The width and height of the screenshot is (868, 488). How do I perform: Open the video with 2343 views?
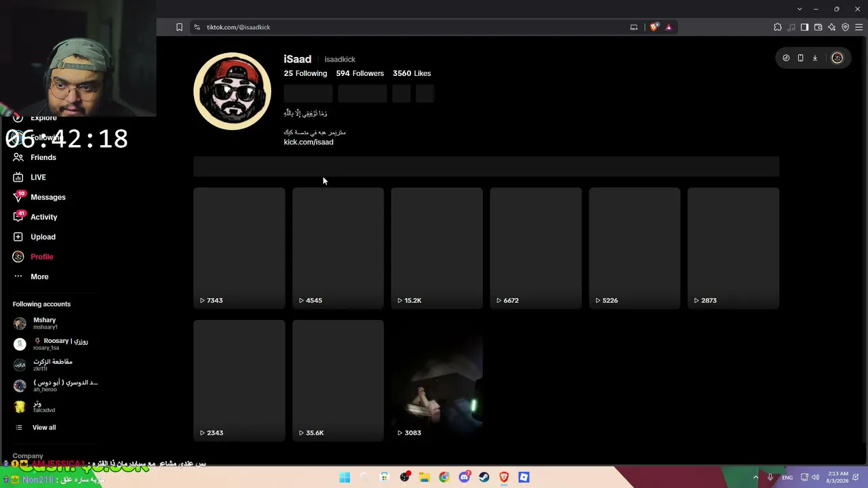239,381
